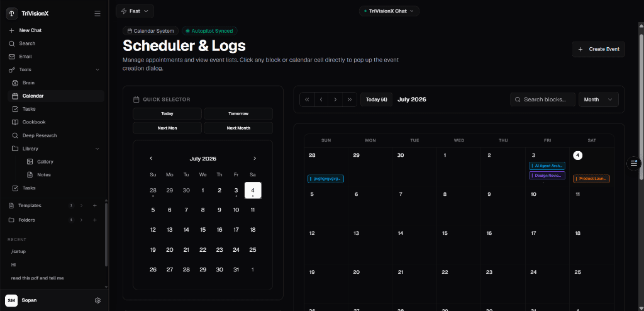Select Next Month in Quick Selector
The height and width of the screenshot is (311, 644).
(x=238, y=128)
